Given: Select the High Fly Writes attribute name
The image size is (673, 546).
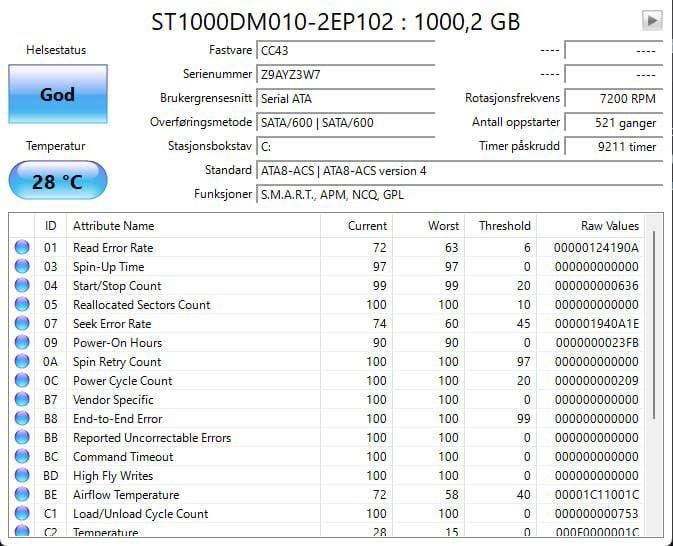Looking at the screenshot, I should click(x=113, y=476).
